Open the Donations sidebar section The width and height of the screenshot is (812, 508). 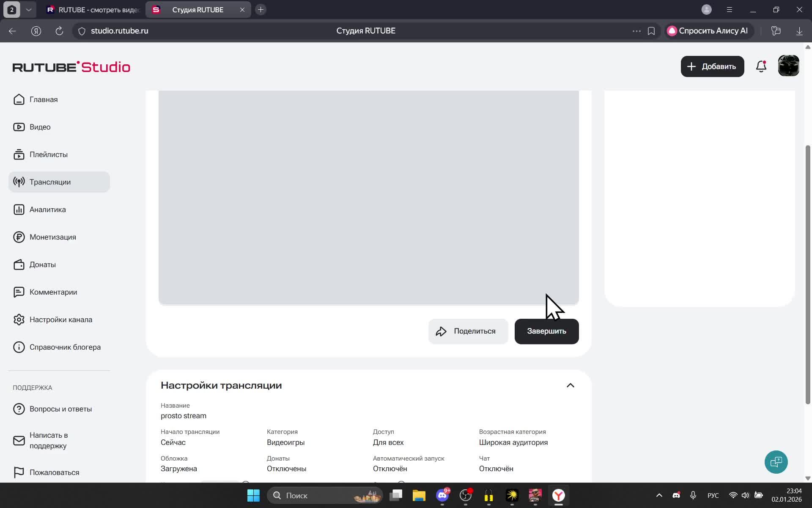point(42,265)
